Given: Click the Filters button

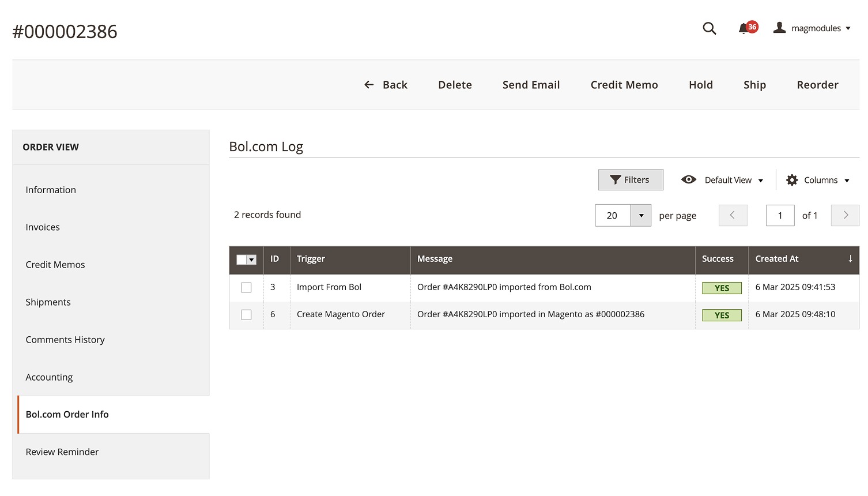Looking at the screenshot, I should pos(631,180).
